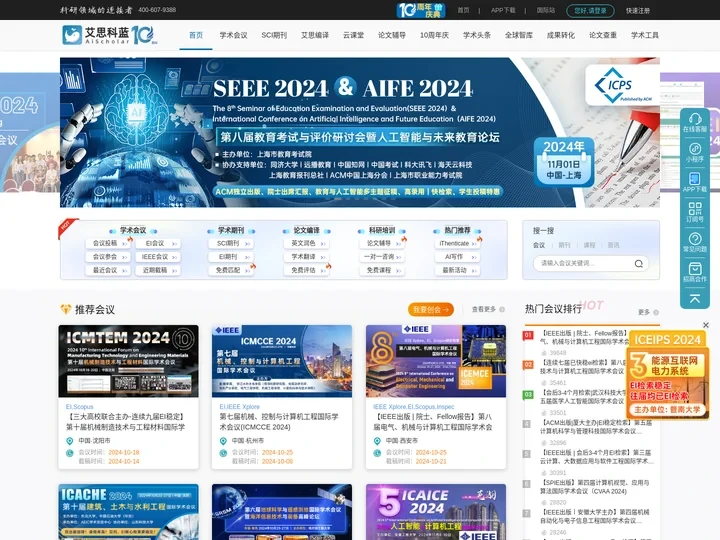Click the SCI期刊 quick link button

(231, 243)
